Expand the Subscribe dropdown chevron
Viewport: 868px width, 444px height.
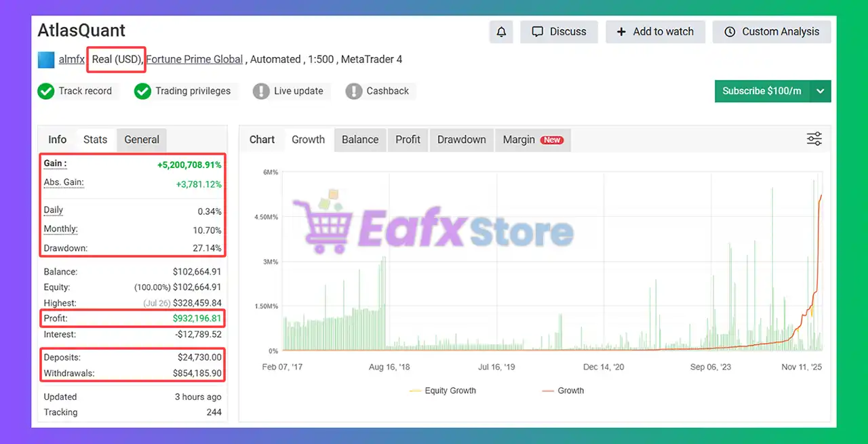tap(821, 91)
